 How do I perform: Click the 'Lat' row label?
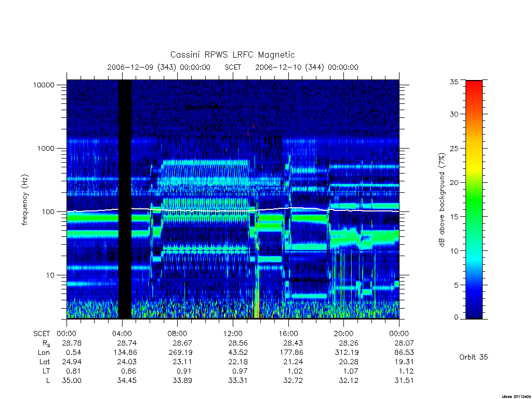pos(45,362)
